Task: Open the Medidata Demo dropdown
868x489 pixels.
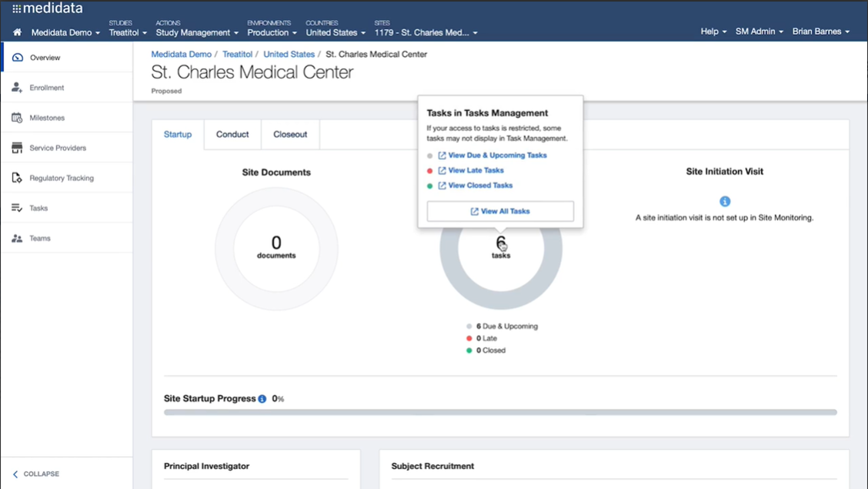Action: click(65, 32)
